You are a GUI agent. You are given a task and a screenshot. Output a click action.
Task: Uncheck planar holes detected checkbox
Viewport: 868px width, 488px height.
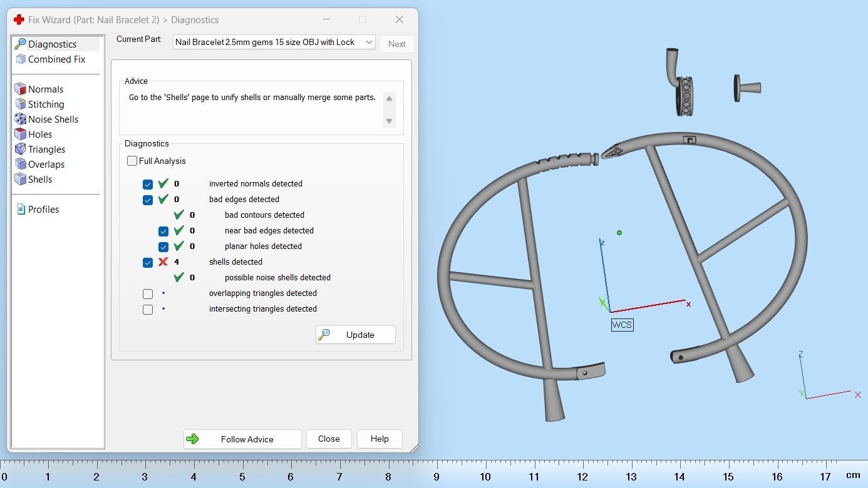163,247
